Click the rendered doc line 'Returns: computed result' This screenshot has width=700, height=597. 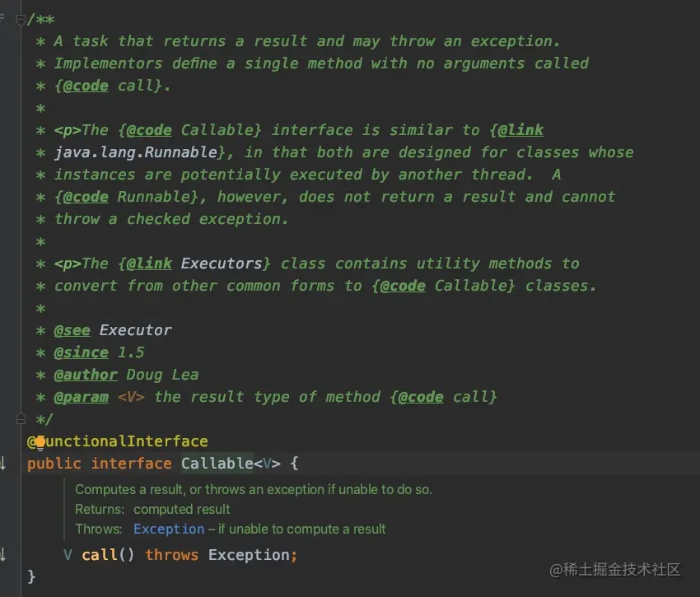pyautogui.click(x=152, y=509)
